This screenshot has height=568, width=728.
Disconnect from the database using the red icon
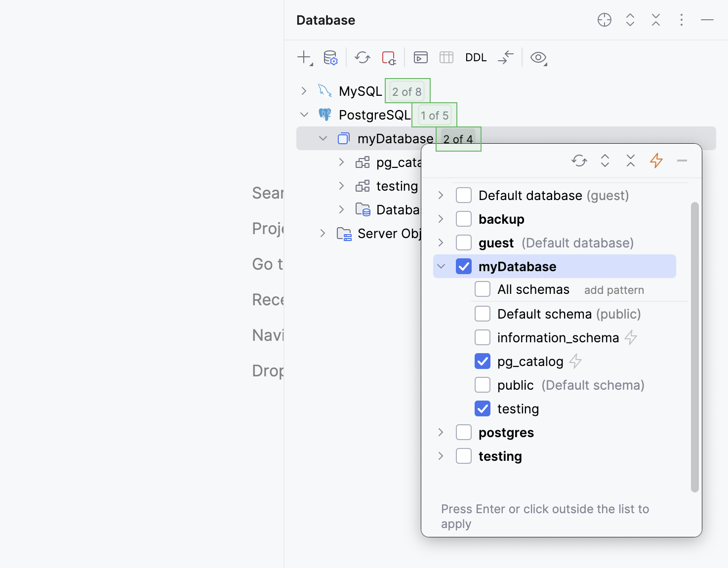[x=389, y=57]
